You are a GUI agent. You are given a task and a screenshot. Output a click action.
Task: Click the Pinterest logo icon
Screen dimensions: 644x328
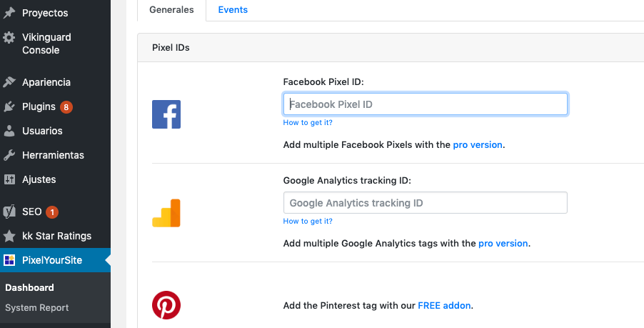coord(166,305)
